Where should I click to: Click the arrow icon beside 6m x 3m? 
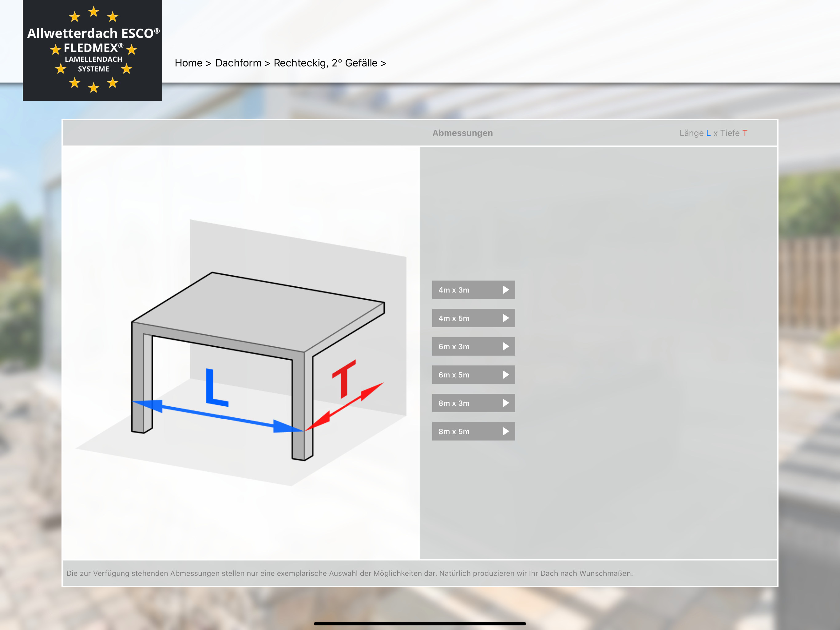click(506, 347)
